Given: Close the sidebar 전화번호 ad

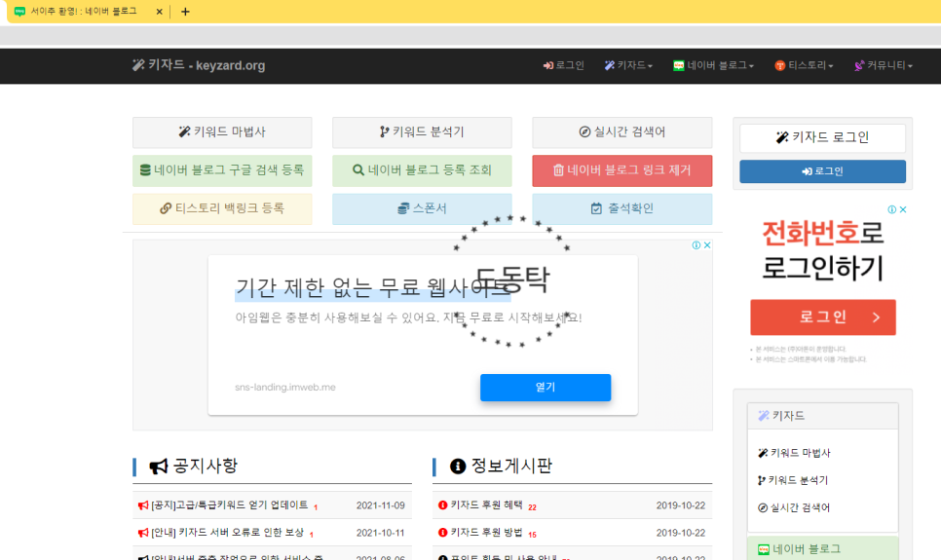Looking at the screenshot, I should (903, 209).
